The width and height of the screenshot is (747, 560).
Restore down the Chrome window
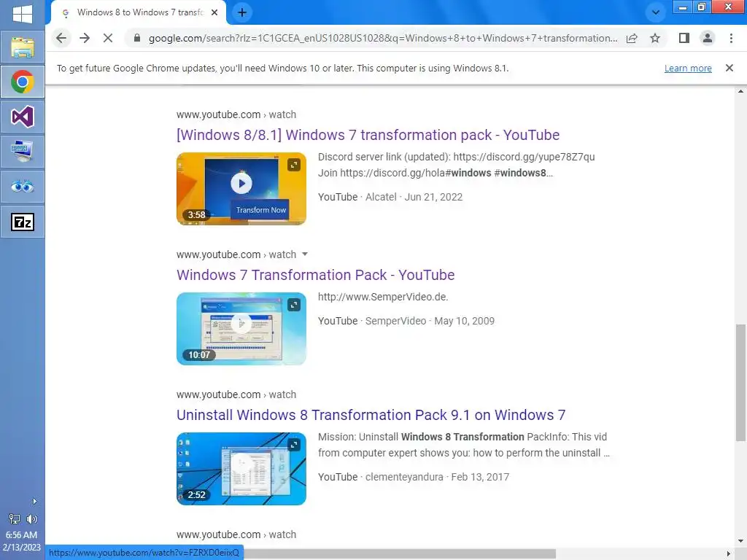(702, 7)
